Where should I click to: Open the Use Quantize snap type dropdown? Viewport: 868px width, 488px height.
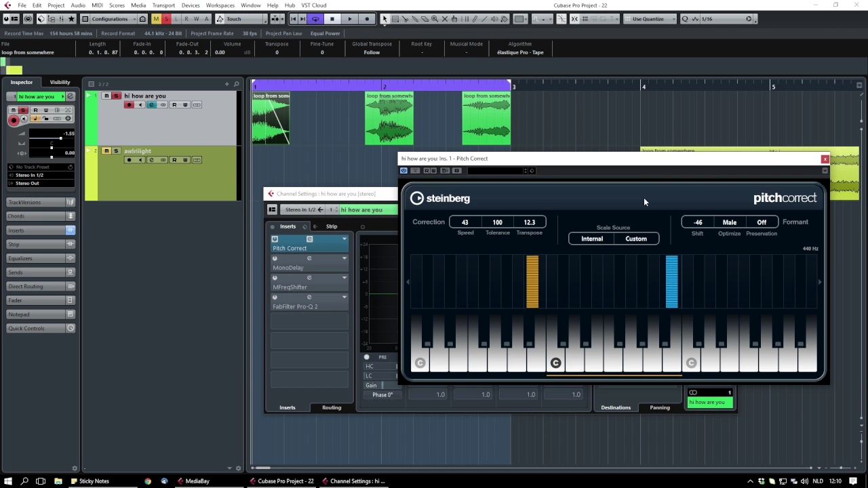pyautogui.click(x=650, y=19)
